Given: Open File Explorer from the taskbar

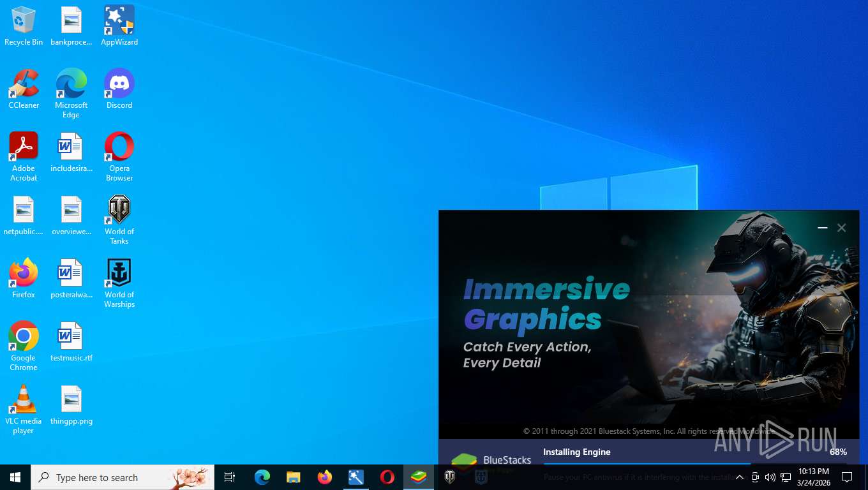Looking at the screenshot, I should 294,477.
